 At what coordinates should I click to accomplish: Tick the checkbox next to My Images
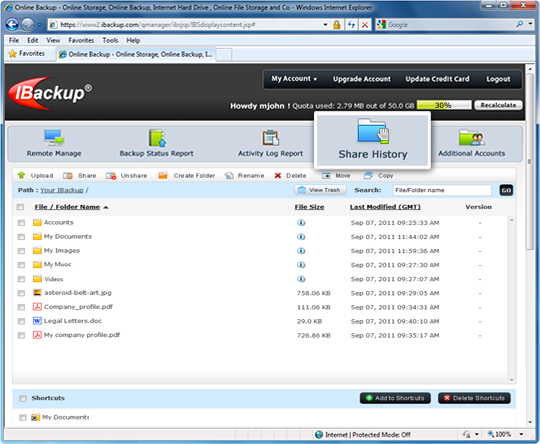pos(21,251)
